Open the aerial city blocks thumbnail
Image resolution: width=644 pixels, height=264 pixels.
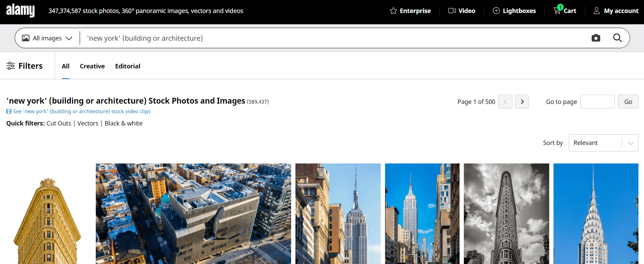[x=194, y=214]
